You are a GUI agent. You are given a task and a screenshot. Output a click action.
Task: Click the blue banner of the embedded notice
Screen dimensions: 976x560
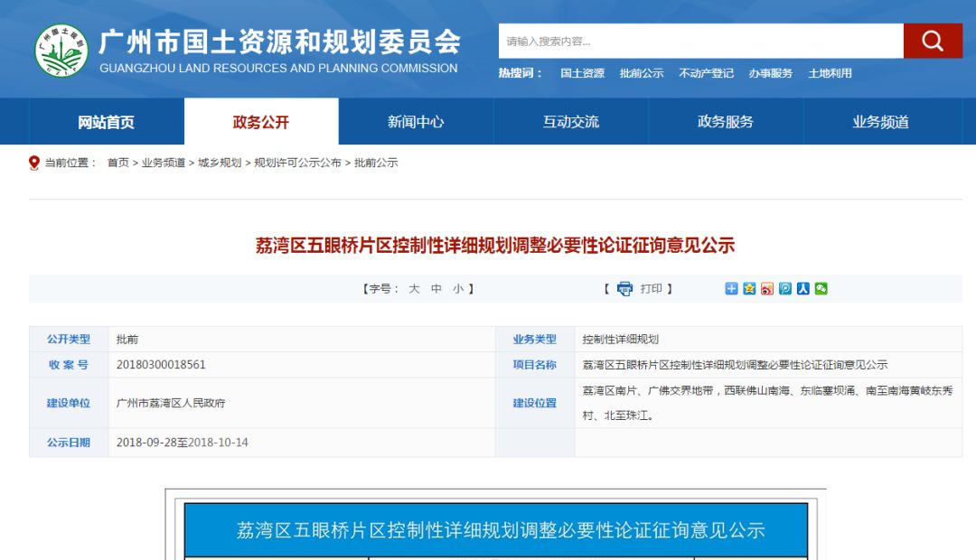point(496,530)
